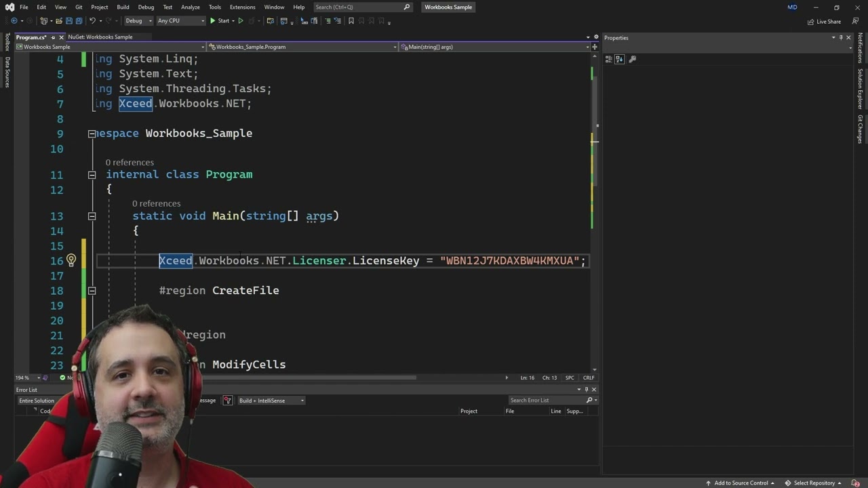Toggle the bookmark icon in the toolbar
Viewport: 868px width, 488px height.
(x=351, y=21)
